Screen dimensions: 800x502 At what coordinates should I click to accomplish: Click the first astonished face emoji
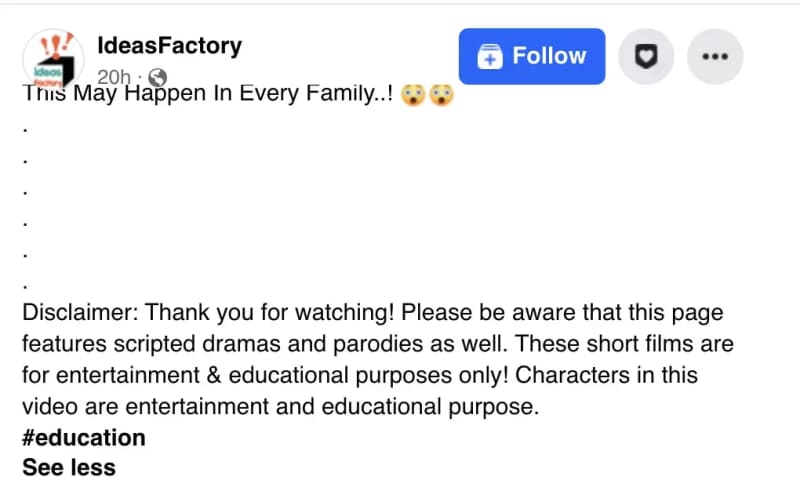(411, 97)
